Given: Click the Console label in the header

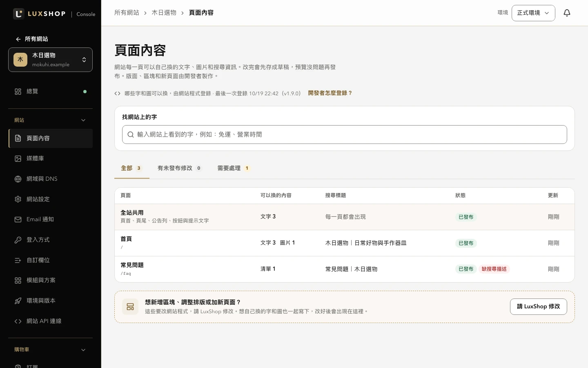Looking at the screenshot, I should click(x=86, y=14).
